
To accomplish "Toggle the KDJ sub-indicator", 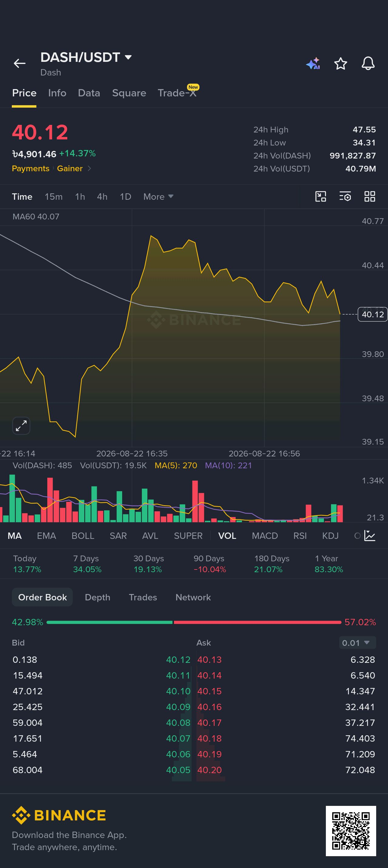I will (330, 536).
